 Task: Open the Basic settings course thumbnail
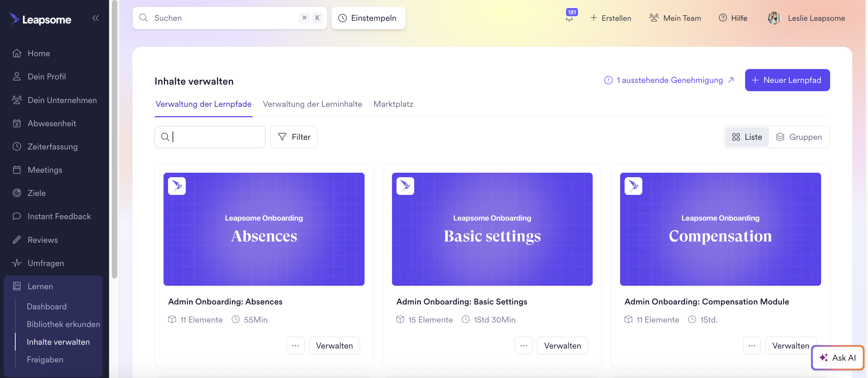tap(492, 229)
